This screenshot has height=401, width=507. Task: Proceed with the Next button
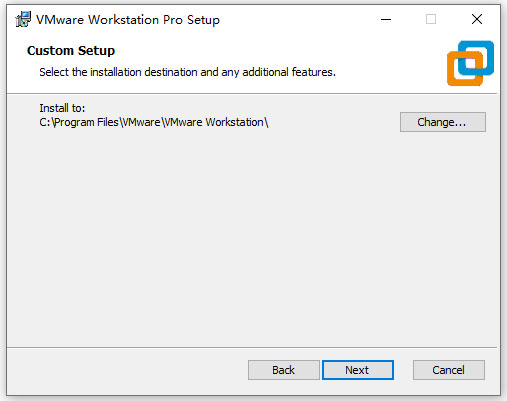point(358,370)
